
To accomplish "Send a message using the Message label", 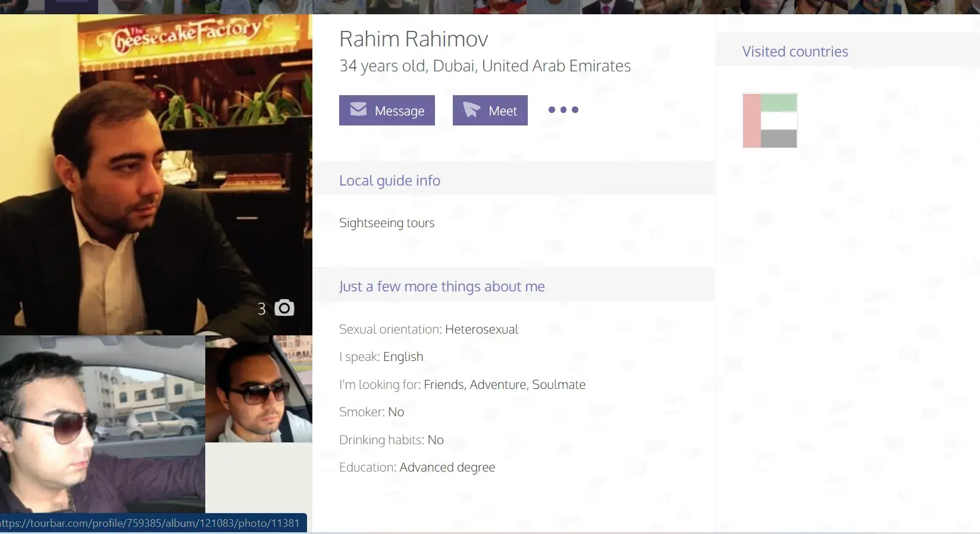I will 399,111.
